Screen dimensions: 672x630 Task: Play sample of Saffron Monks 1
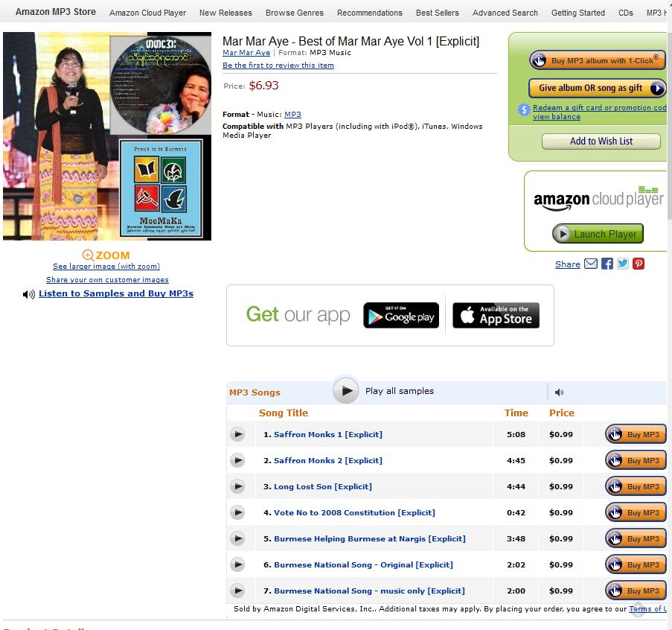pos(237,434)
